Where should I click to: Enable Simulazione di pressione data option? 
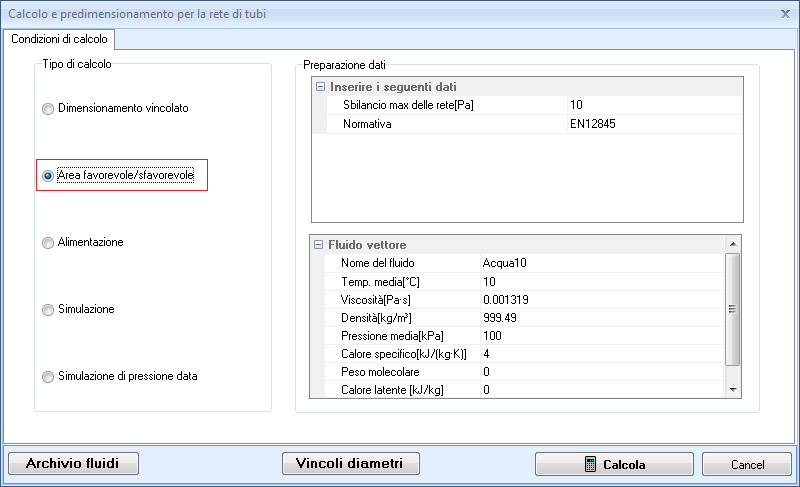click(48, 377)
